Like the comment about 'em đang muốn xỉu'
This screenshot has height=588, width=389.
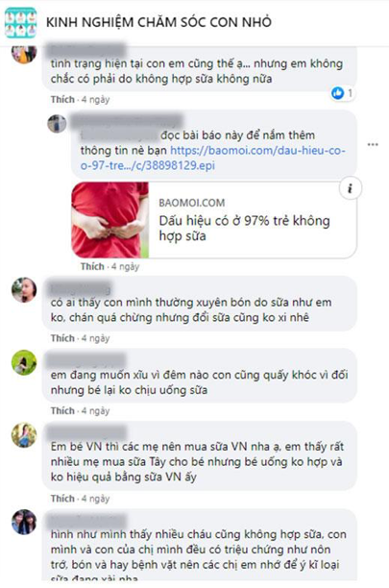[62, 411]
